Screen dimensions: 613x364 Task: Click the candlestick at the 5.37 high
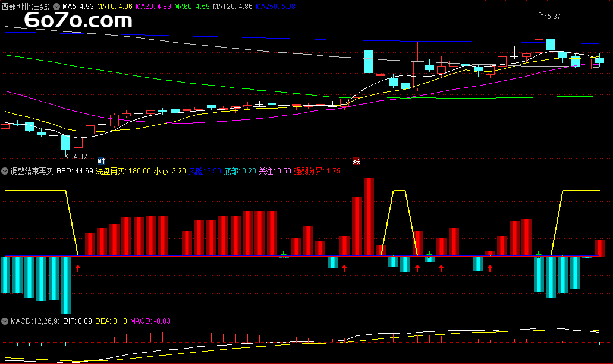[x=539, y=46]
